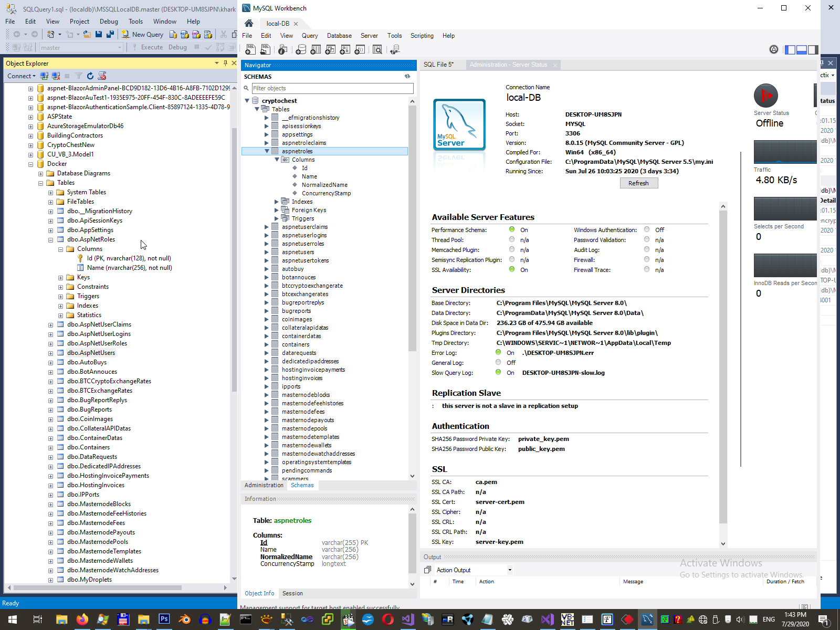Close Administration - Server Status tab
Viewport: 840px width, 630px height.
555,65
